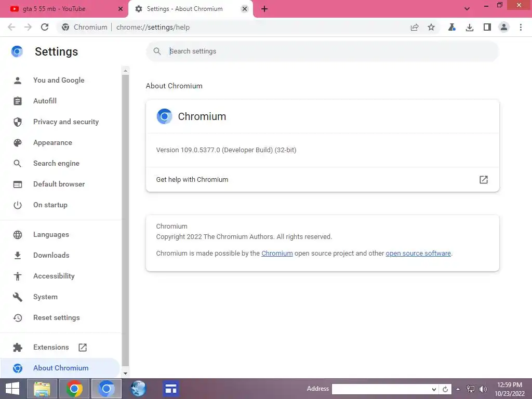
Task: Open the profile avatar button
Action: tap(504, 27)
